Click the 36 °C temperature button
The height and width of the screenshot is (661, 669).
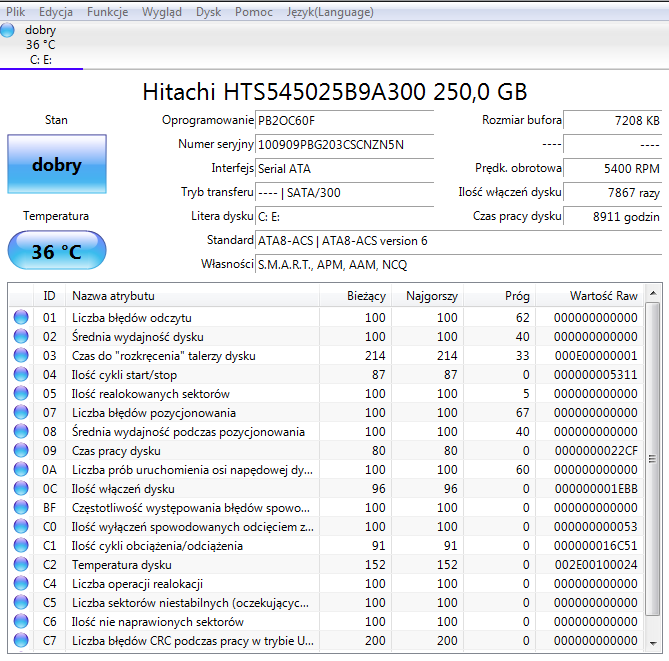click(57, 250)
